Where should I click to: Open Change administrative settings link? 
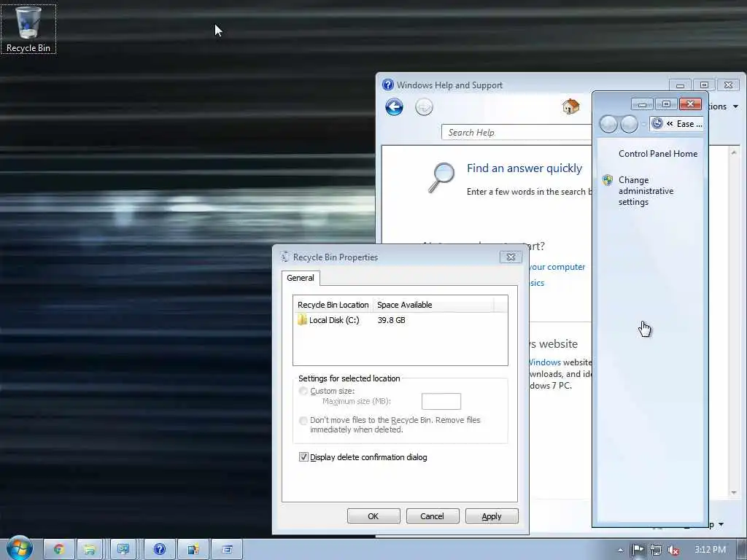click(x=646, y=191)
